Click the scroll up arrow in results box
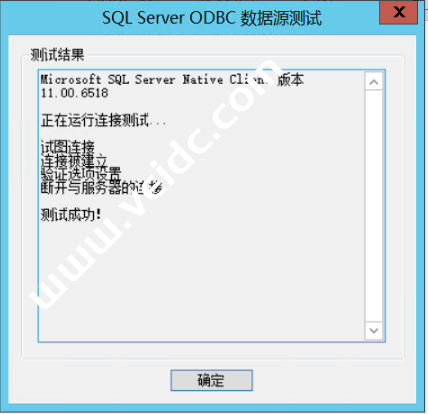The image size is (428, 414). point(374,82)
